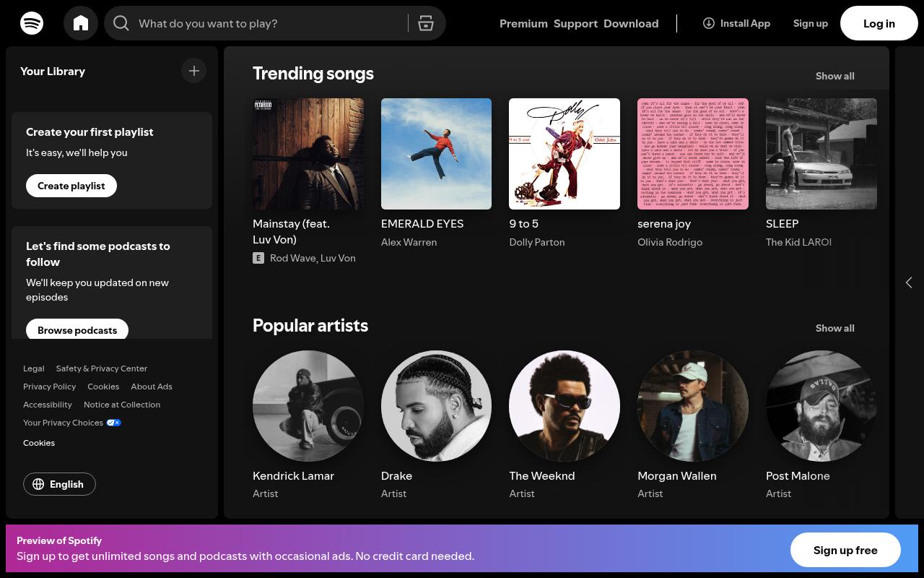This screenshot has height=578, width=924.
Task: Open the SLEEP album cover
Action: pos(821,154)
